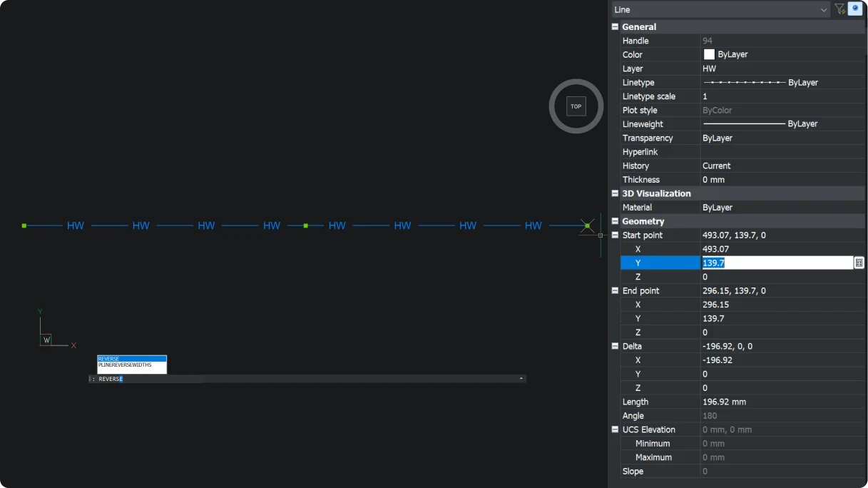Open the calculator button beside Start Y
Screen dimensions: 868x488
pyautogui.click(x=859, y=263)
